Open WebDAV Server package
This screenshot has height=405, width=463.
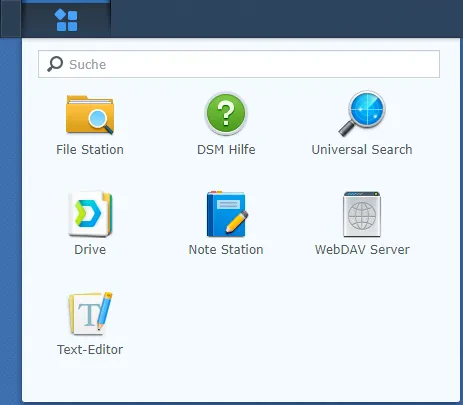pos(362,214)
